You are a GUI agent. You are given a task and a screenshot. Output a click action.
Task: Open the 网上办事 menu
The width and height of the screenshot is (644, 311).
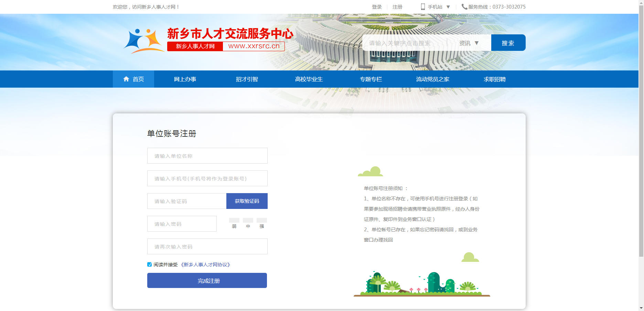coord(185,79)
